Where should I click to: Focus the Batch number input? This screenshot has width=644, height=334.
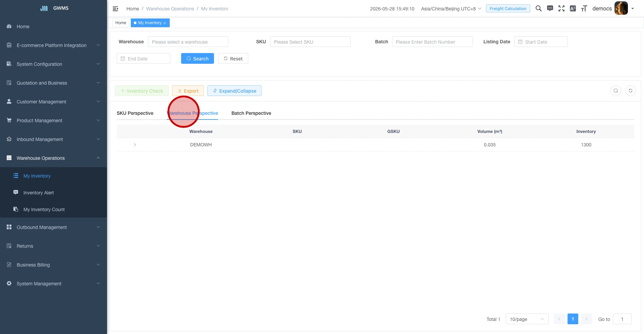[x=432, y=42]
